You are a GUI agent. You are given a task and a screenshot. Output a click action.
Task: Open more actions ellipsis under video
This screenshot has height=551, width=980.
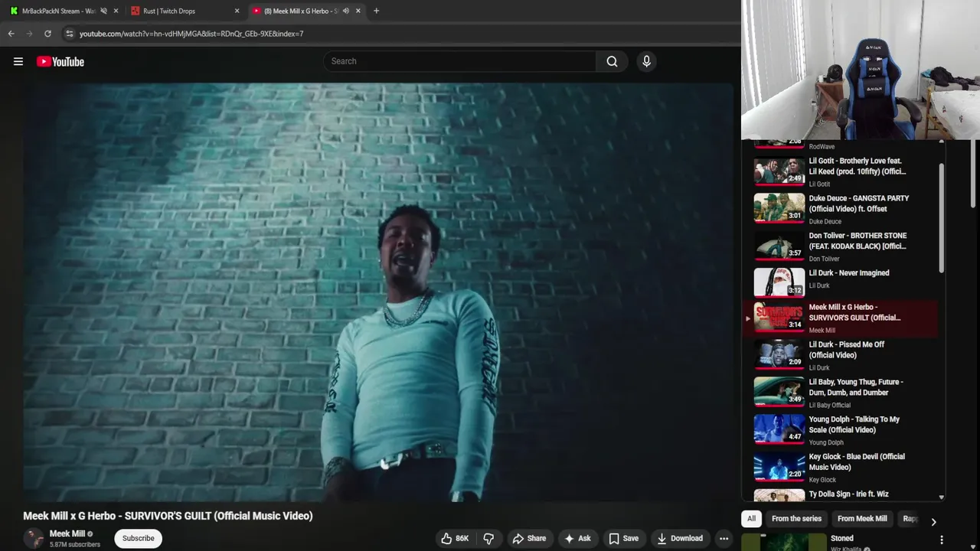tap(724, 538)
